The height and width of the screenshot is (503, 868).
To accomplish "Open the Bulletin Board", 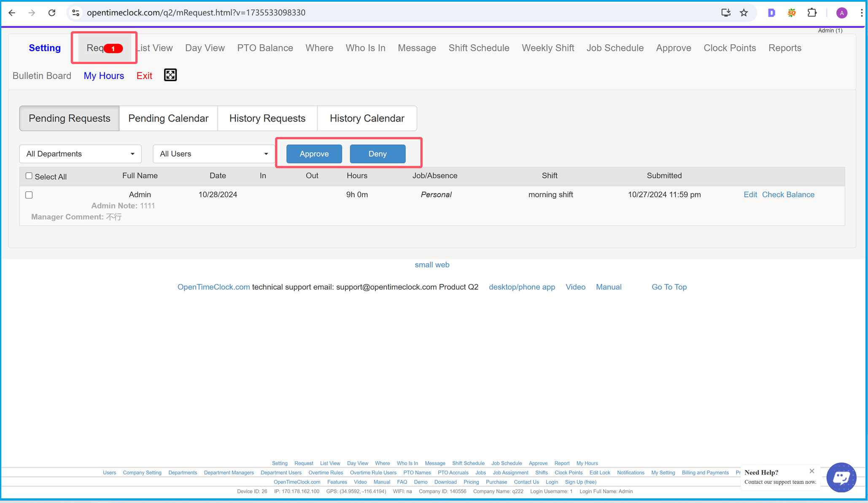I will pyautogui.click(x=42, y=76).
